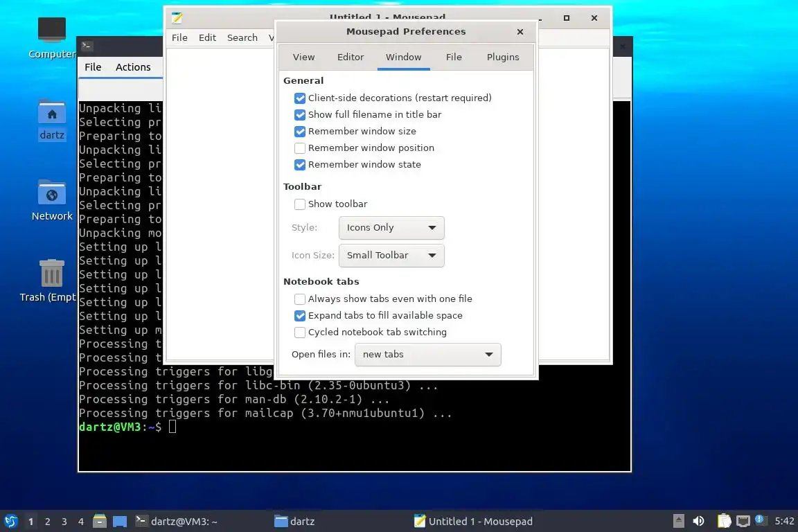Enable the Show toolbar checkbox

[x=300, y=204]
